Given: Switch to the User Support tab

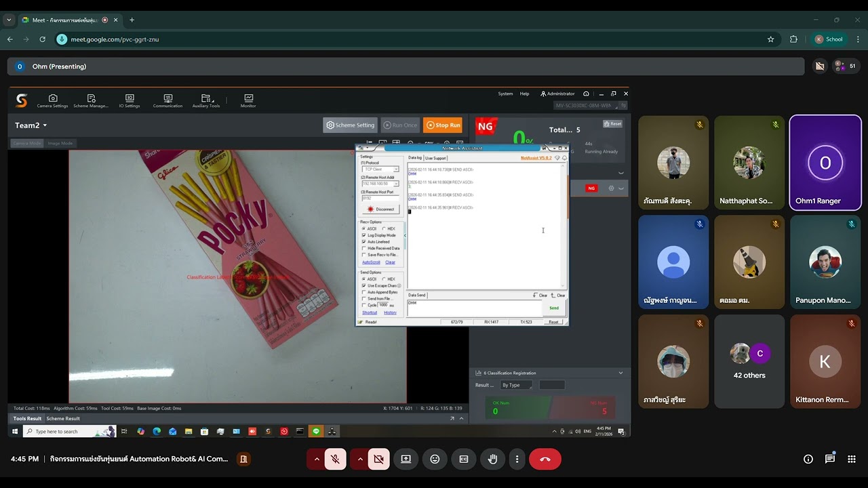Looking at the screenshot, I should (x=435, y=158).
